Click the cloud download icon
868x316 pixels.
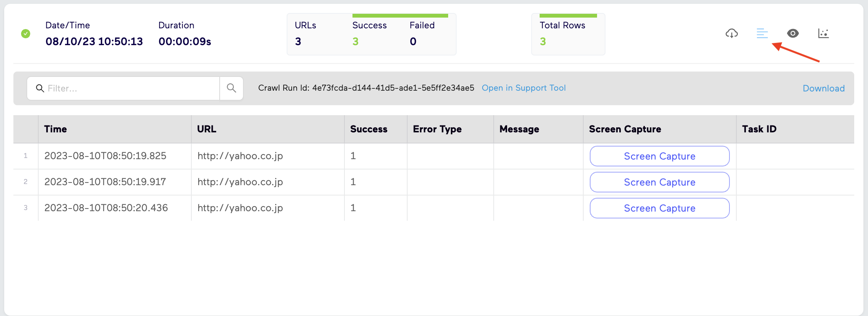click(x=731, y=34)
